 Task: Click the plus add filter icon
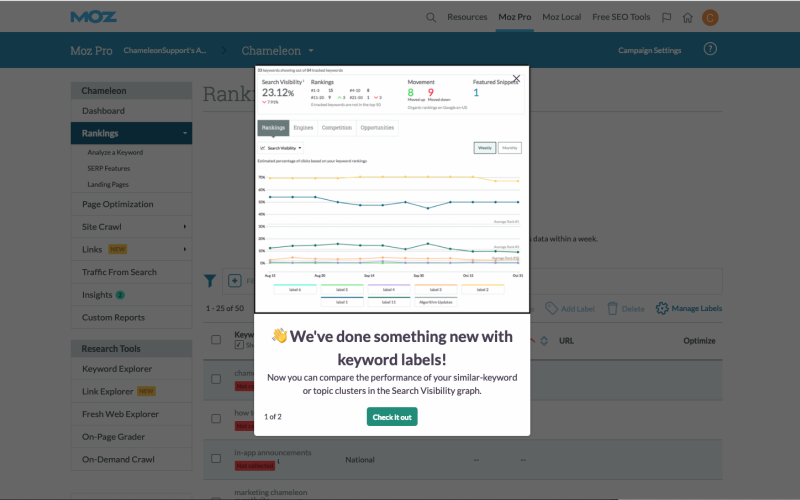click(235, 281)
